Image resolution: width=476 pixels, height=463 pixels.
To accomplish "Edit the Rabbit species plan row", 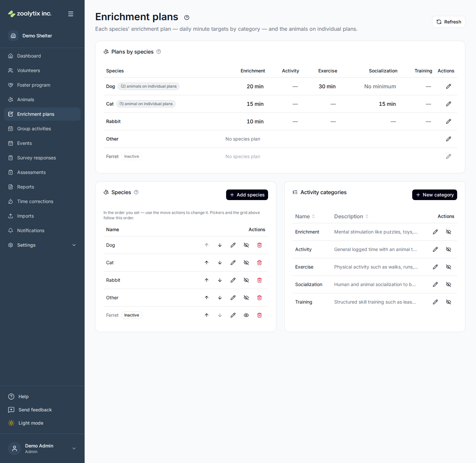I will [x=449, y=121].
